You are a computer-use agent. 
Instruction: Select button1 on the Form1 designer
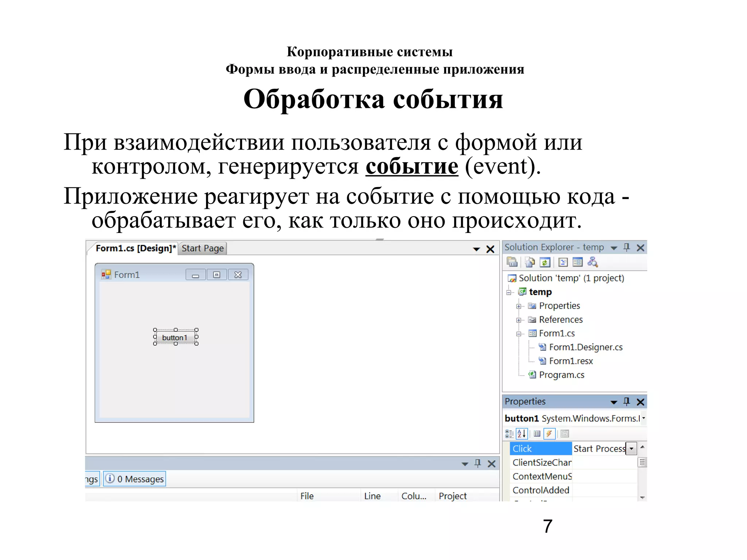point(175,337)
